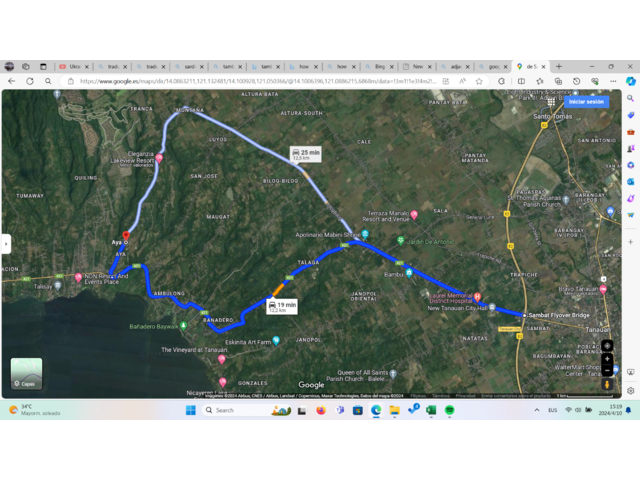Click the Laurel Memorial District Hospital marker
This screenshot has height=480, width=640.
478,297
